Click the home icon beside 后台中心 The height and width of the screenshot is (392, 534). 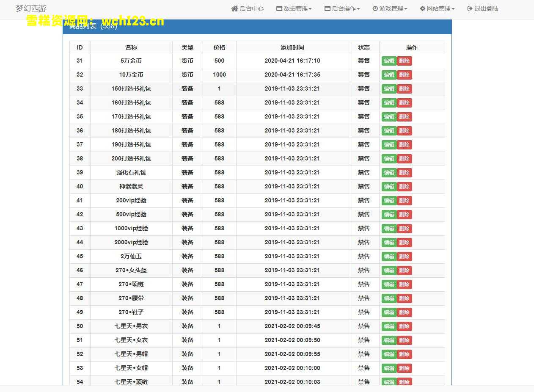click(x=234, y=8)
